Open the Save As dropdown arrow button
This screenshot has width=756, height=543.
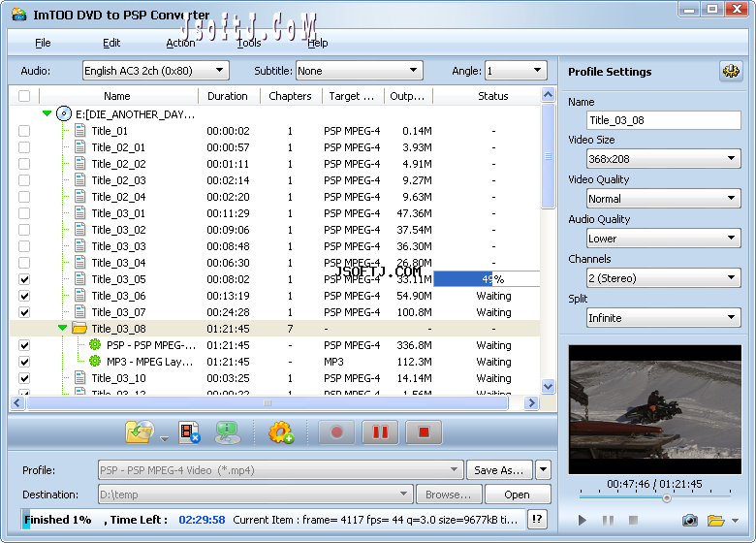pyautogui.click(x=543, y=470)
